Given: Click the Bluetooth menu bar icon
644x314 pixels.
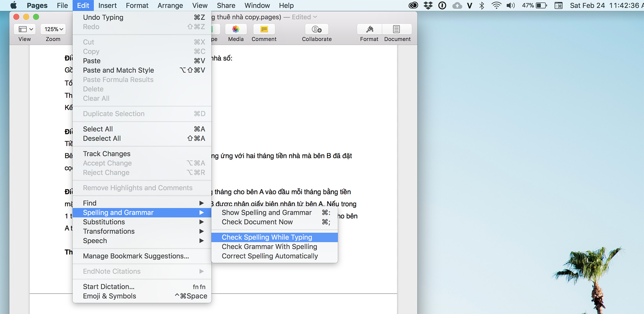Looking at the screenshot, I should point(482,5).
